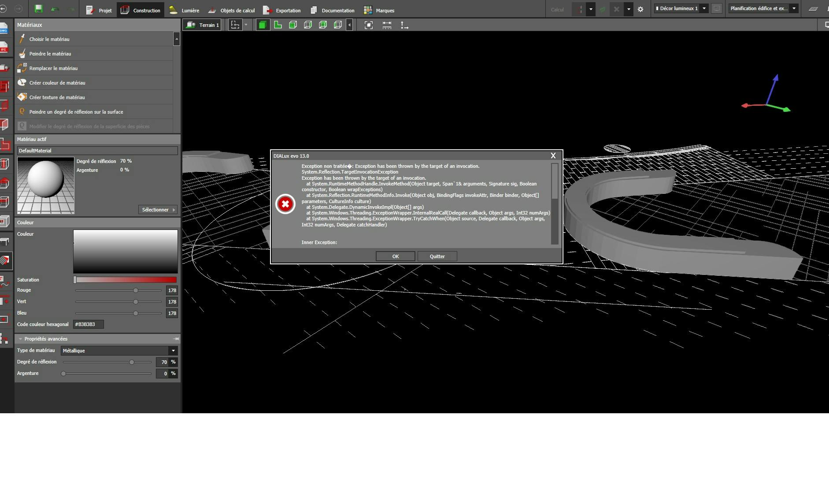Image resolution: width=829 pixels, height=504 pixels.
Task: Click the work plane icon at top right
Action: point(814,8)
